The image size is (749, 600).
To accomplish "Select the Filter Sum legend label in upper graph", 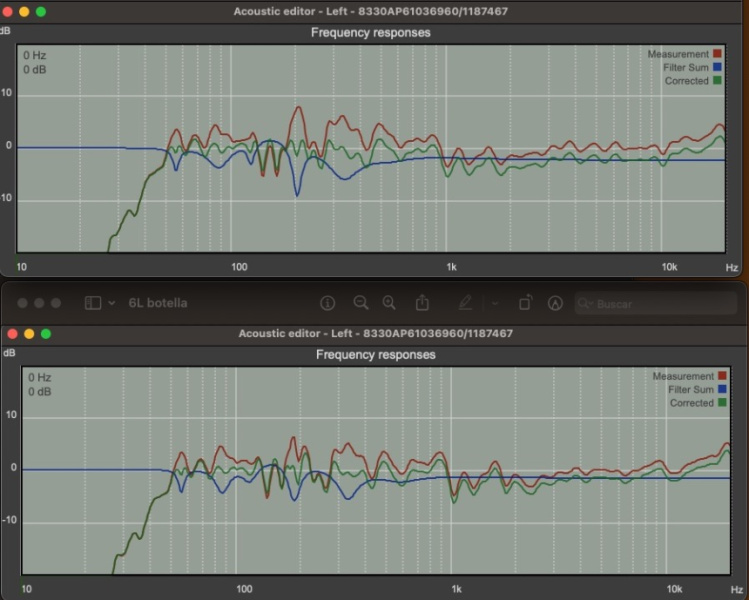I will coord(685,67).
